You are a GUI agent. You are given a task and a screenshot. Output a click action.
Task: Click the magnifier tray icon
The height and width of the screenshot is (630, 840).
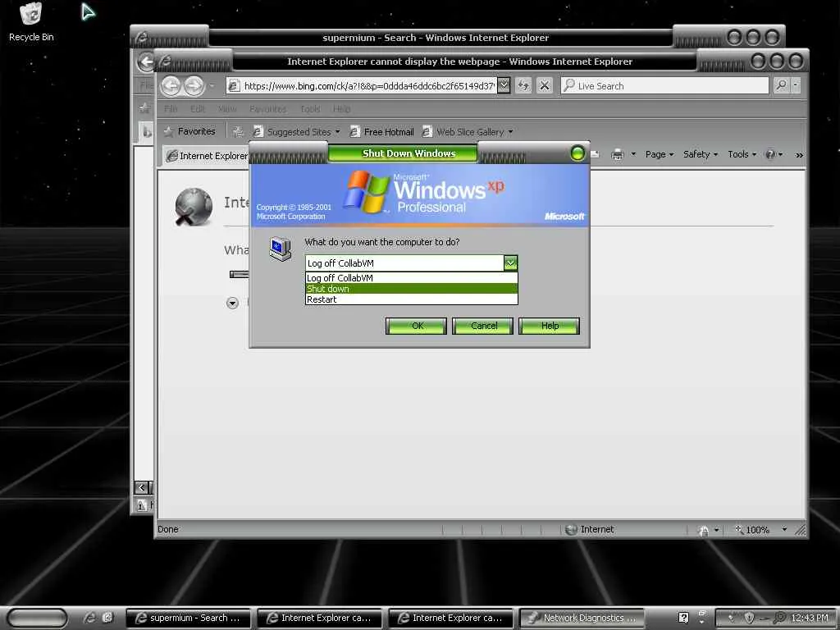click(781, 618)
